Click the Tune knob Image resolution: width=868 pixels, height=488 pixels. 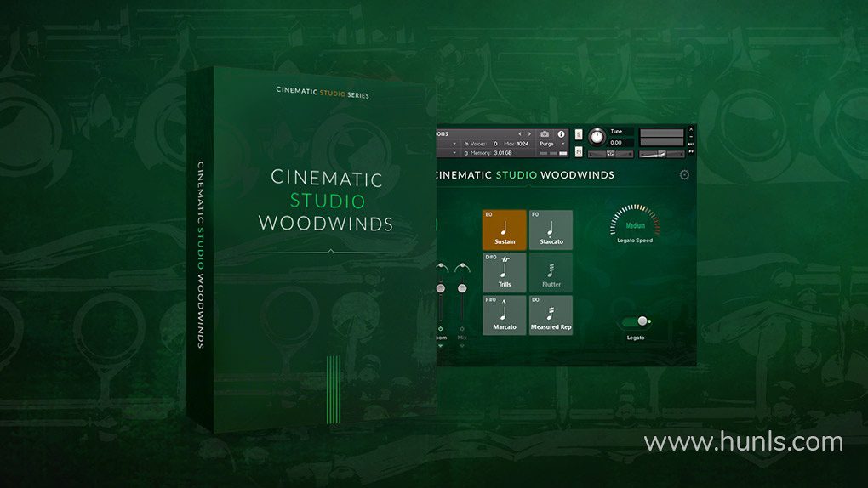pyautogui.click(x=597, y=137)
